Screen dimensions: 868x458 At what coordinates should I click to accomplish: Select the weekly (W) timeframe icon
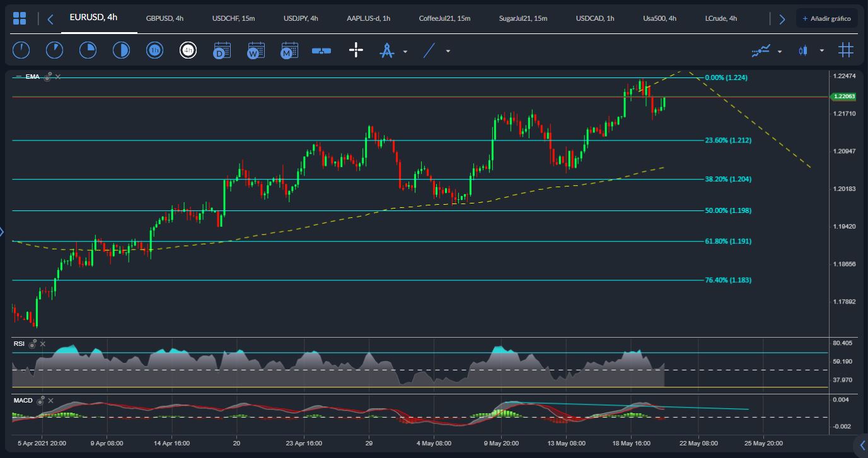pyautogui.click(x=256, y=50)
